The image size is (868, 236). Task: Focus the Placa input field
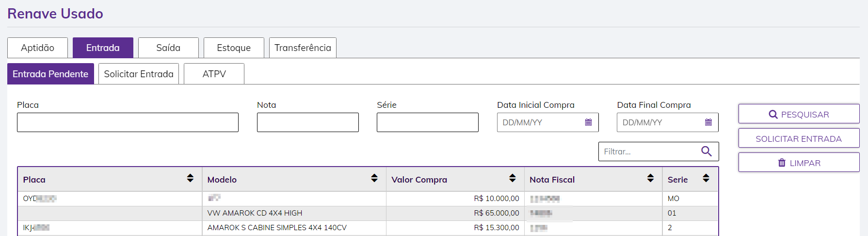(x=128, y=122)
